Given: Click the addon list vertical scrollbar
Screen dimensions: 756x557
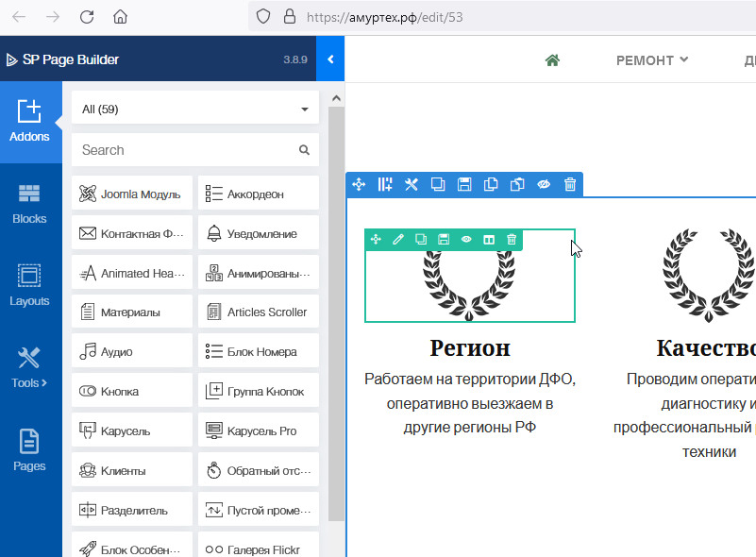Looking at the screenshot, I should pyautogui.click(x=336, y=312).
